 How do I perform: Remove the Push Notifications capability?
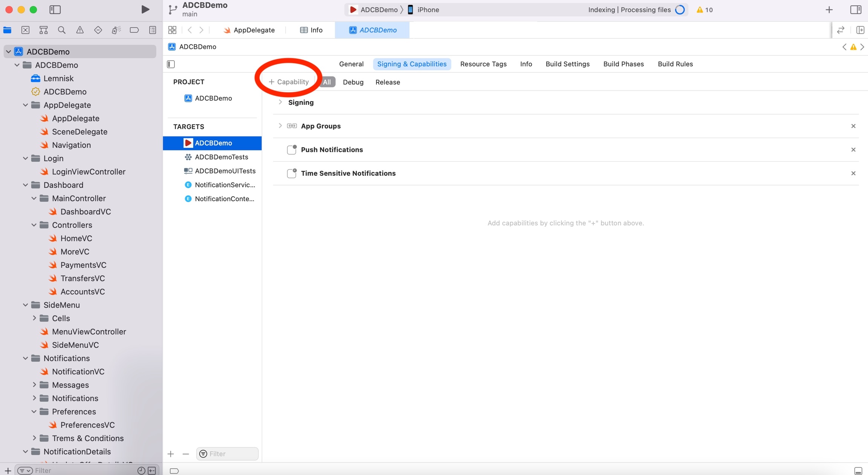tap(853, 150)
